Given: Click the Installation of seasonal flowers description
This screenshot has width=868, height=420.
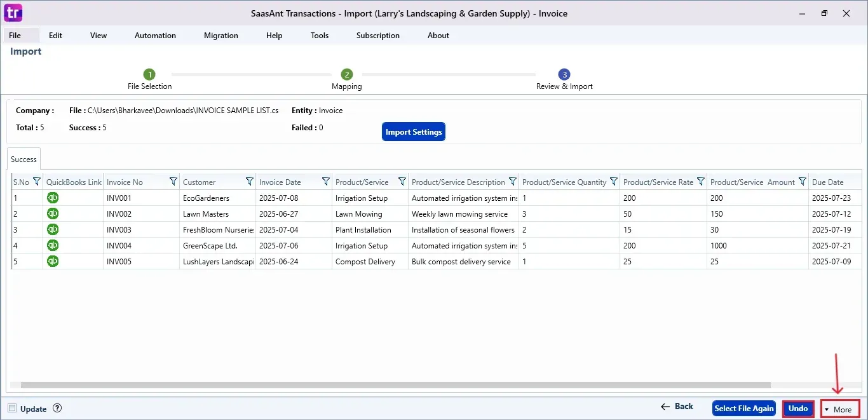Looking at the screenshot, I should [x=463, y=229].
